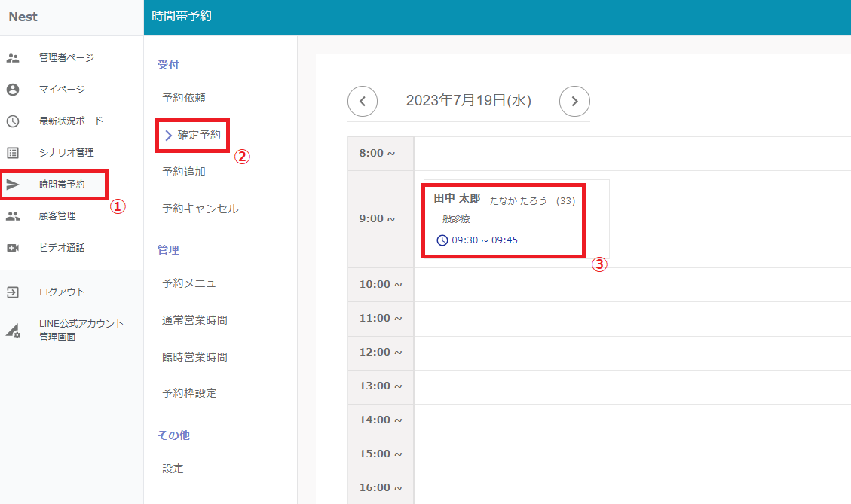Click the 管理 section heading
The height and width of the screenshot is (504, 851).
point(168,250)
